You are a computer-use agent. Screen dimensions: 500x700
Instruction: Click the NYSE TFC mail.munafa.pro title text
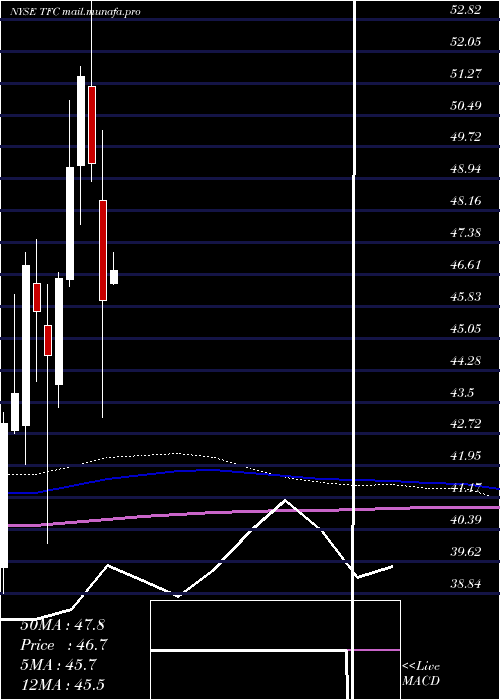click(75, 12)
